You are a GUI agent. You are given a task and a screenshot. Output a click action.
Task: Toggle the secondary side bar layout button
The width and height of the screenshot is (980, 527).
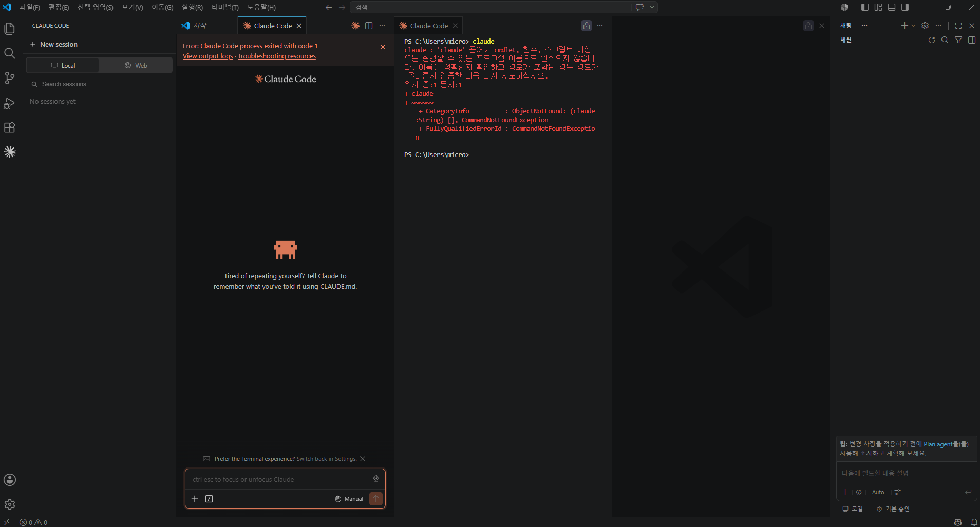[x=905, y=7]
